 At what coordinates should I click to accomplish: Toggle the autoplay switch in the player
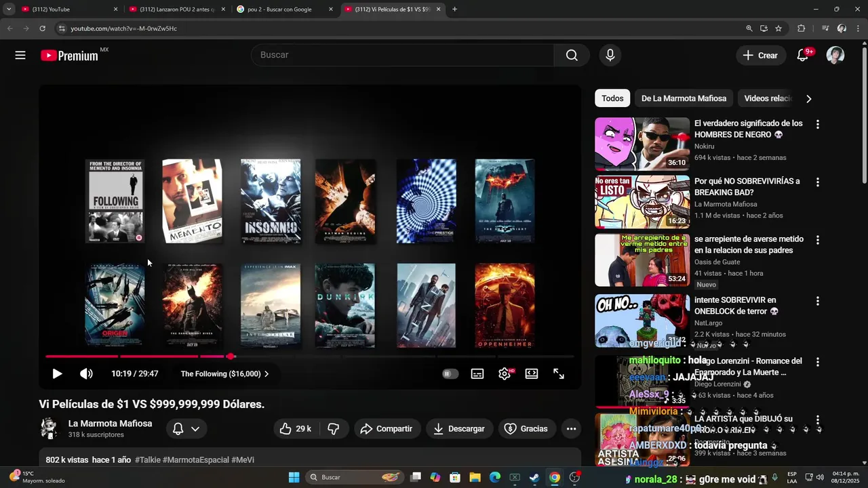[450, 373]
